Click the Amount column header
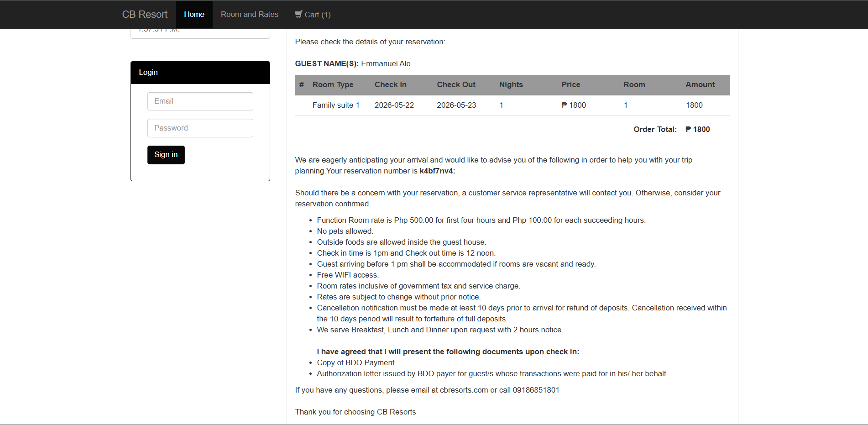The height and width of the screenshot is (425, 868). [x=700, y=85]
